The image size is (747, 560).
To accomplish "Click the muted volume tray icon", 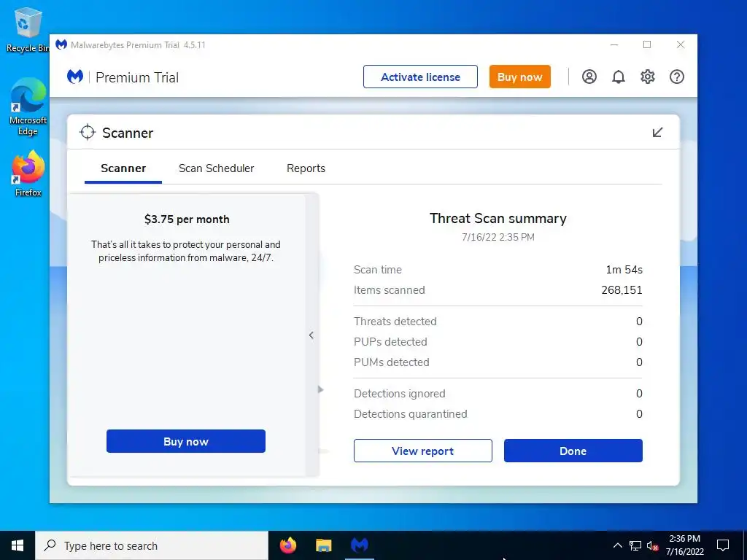I will click(653, 545).
